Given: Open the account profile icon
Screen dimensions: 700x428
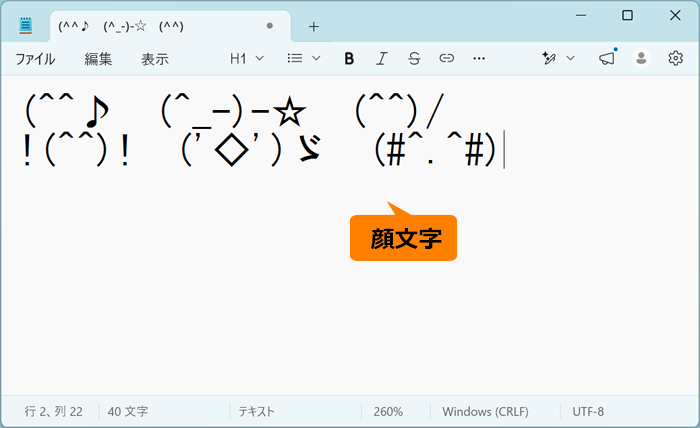Looking at the screenshot, I should pos(641,58).
